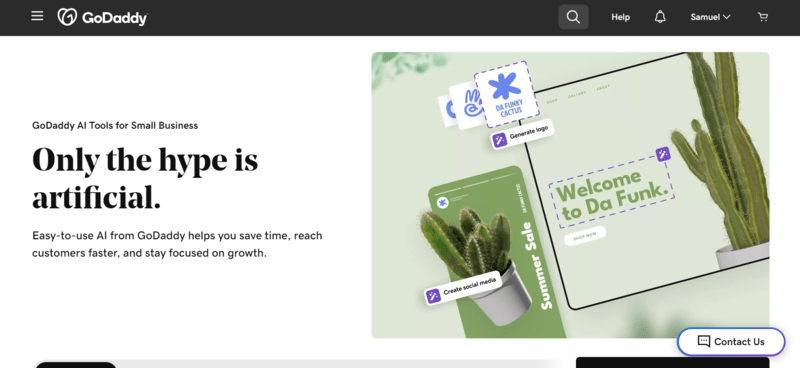Click the wand icon on Welcome text box
The image size is (800, 368).
663,154
